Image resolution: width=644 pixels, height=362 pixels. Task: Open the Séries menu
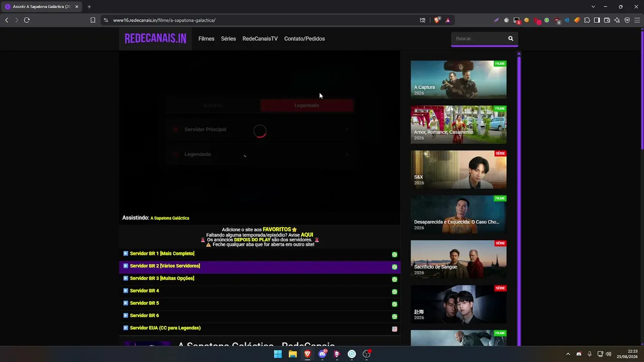point(228,39)
